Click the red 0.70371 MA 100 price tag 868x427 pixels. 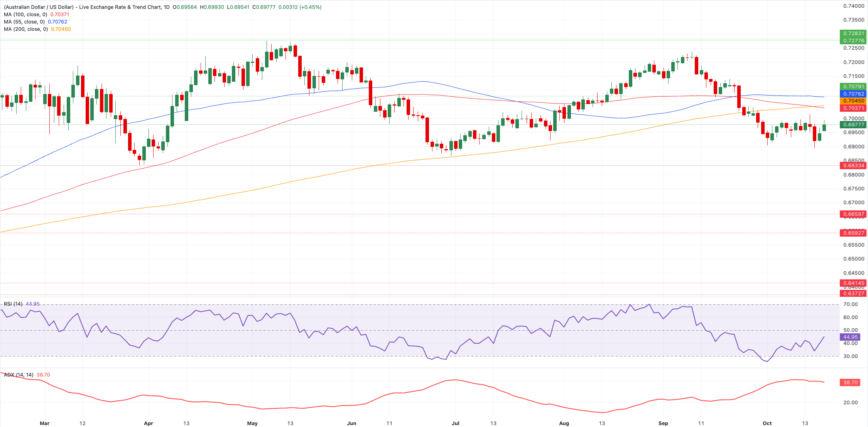[853, 108]
